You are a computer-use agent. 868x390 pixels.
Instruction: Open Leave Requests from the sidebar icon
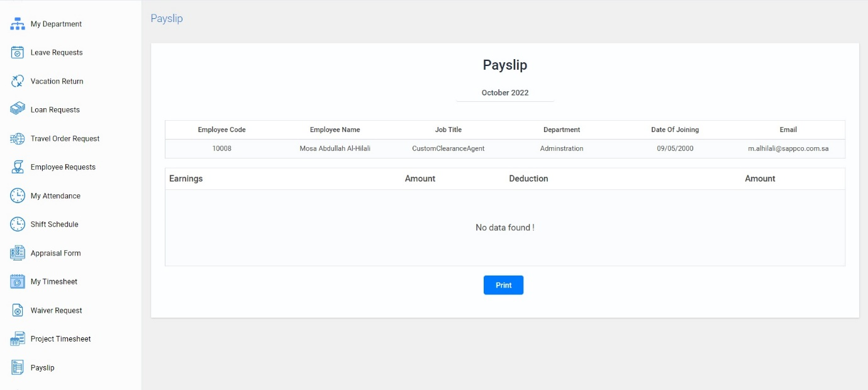coord(17,52)
